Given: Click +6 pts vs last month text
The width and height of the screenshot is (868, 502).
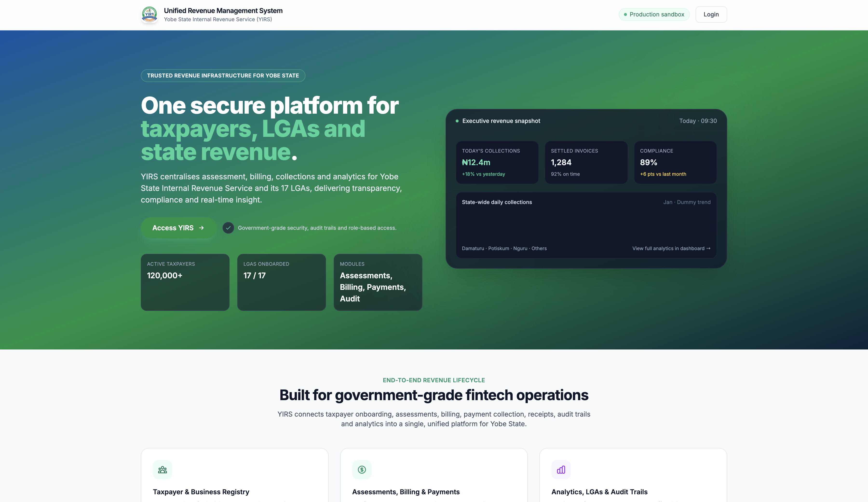Looking at the screenshot, I should point(663,174).
